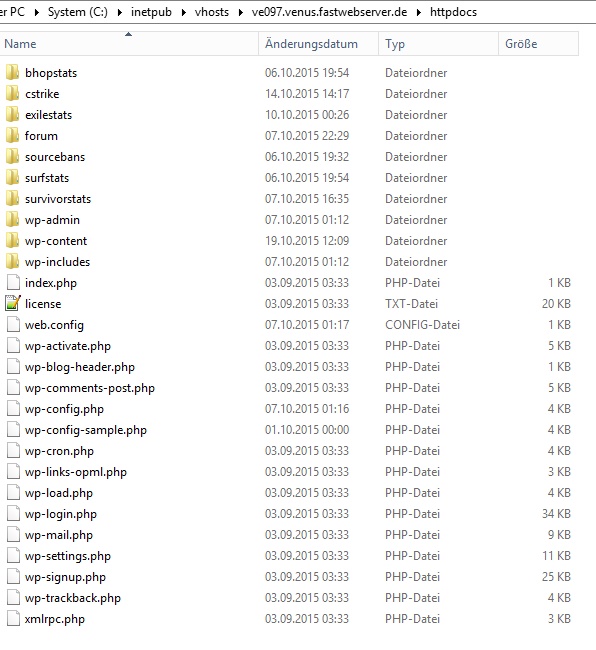Click the wp-content folder icon
The width and height of the screenshot is (596, 650).
click(12, 241)
